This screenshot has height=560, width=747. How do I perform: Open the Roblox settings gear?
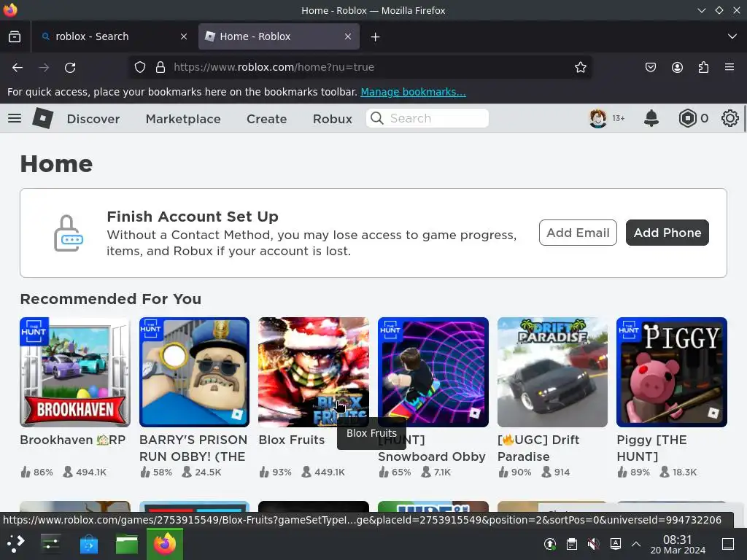click(x=729, y=118)
